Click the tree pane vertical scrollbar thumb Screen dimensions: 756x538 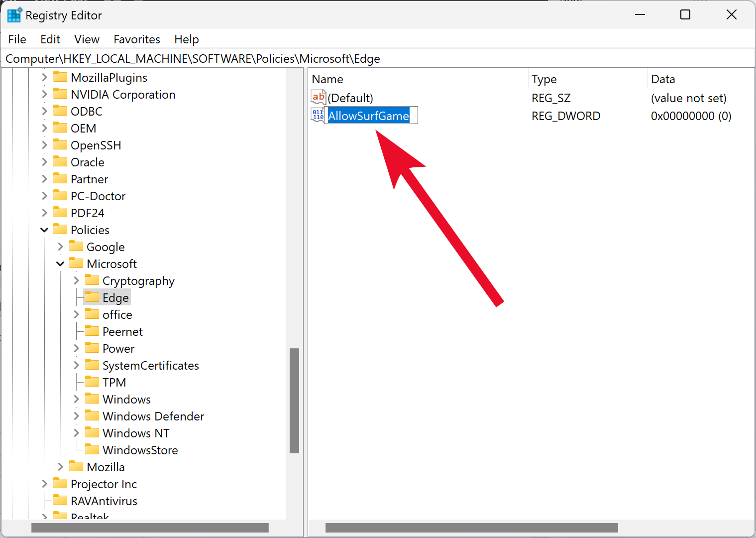point(294,401)
